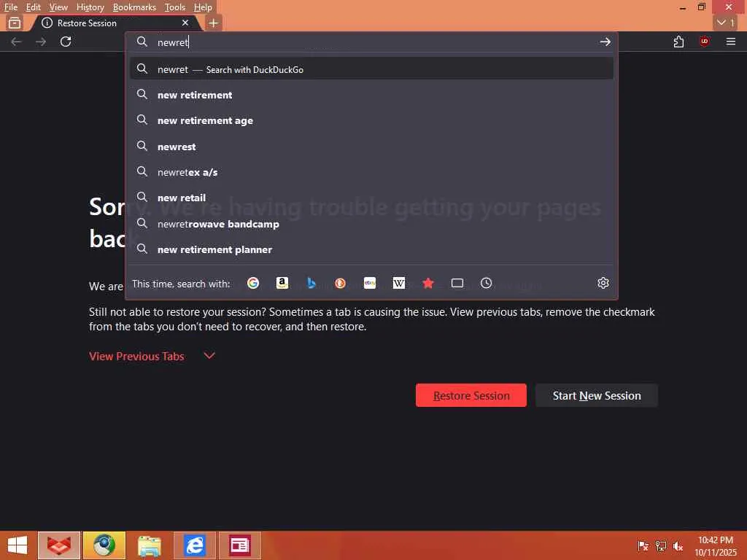Open the muted volume tray icon
747x560 pixels.
[678, 545]
